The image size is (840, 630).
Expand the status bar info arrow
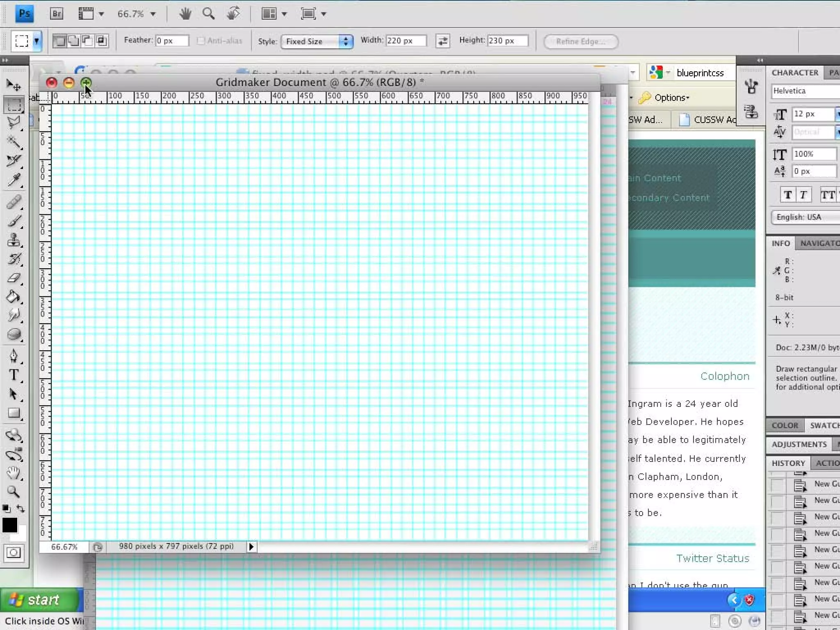[251, 546]
